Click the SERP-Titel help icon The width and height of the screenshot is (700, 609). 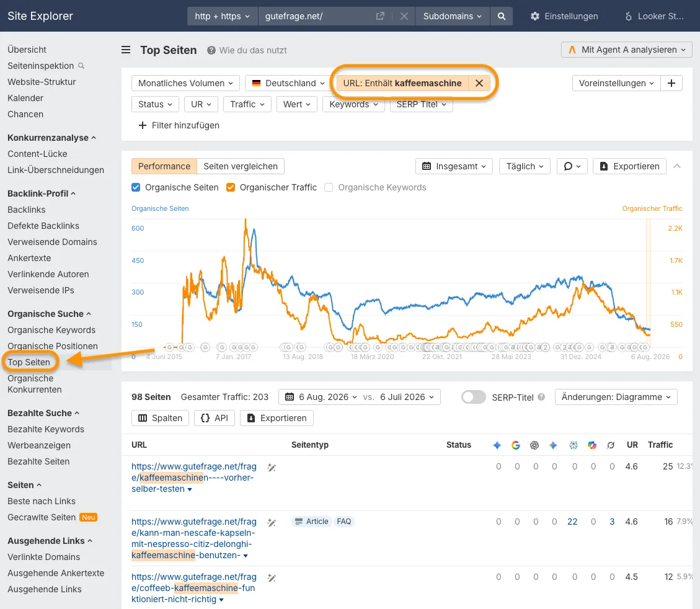(541, 397)
